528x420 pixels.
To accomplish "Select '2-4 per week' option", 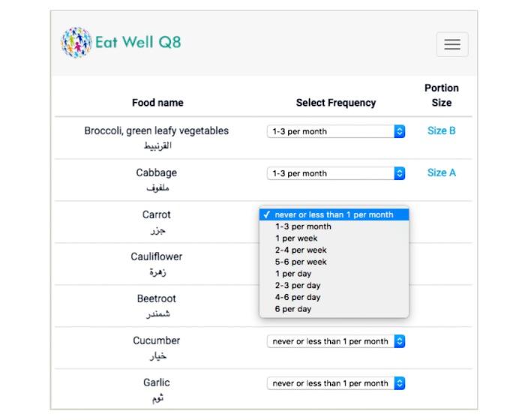I will click(301, 250).
